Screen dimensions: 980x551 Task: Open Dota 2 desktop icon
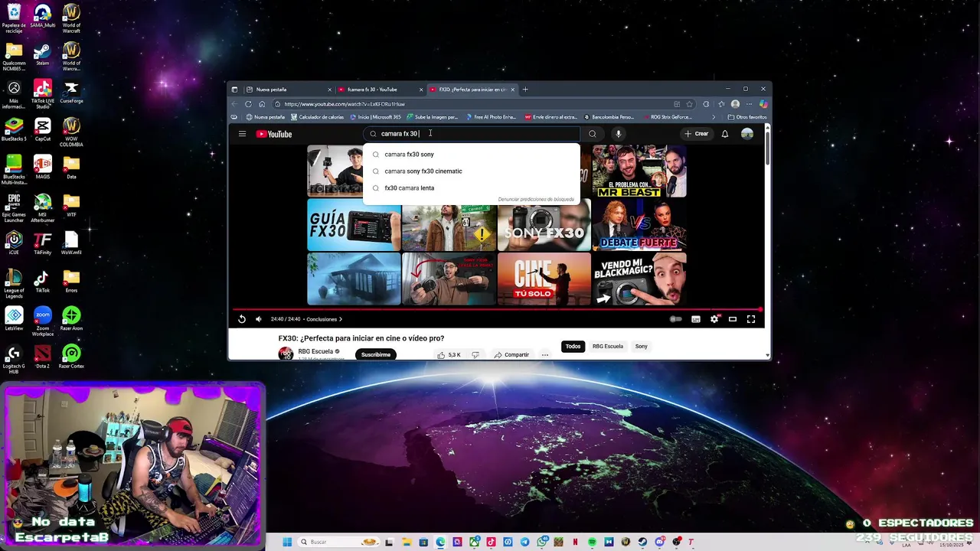[x=42, y=357]
